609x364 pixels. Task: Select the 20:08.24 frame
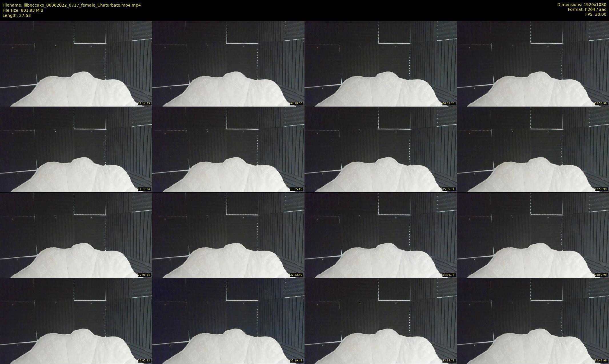(76, 235)
